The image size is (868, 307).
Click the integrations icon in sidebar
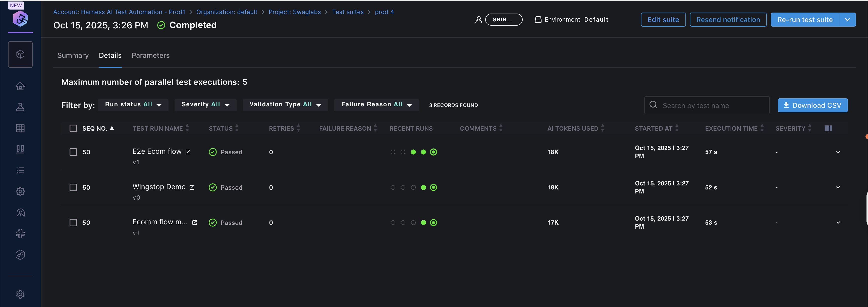(x=20, y=234)
